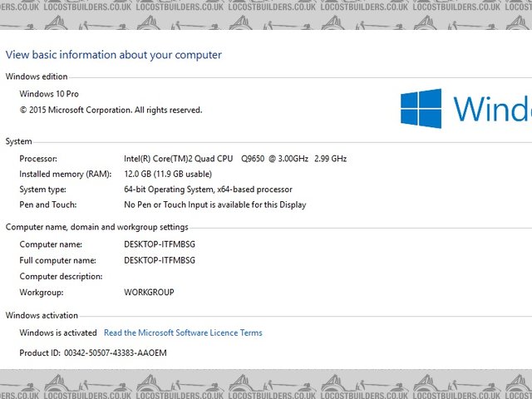The height and width of the screenshot is (399, 532).
Task: Select the 'No Pen or Touch Input' text
Action: click(214, 204)
